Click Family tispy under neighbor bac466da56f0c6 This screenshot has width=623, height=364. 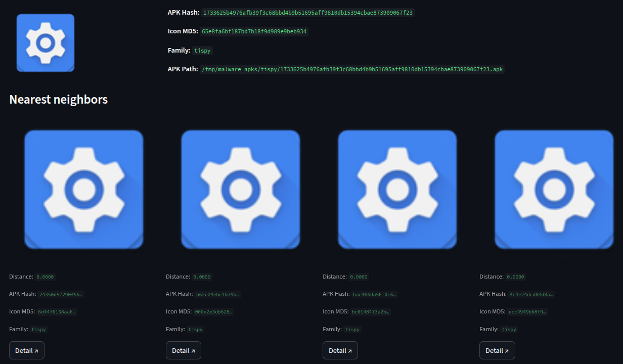tap(352, 330)
